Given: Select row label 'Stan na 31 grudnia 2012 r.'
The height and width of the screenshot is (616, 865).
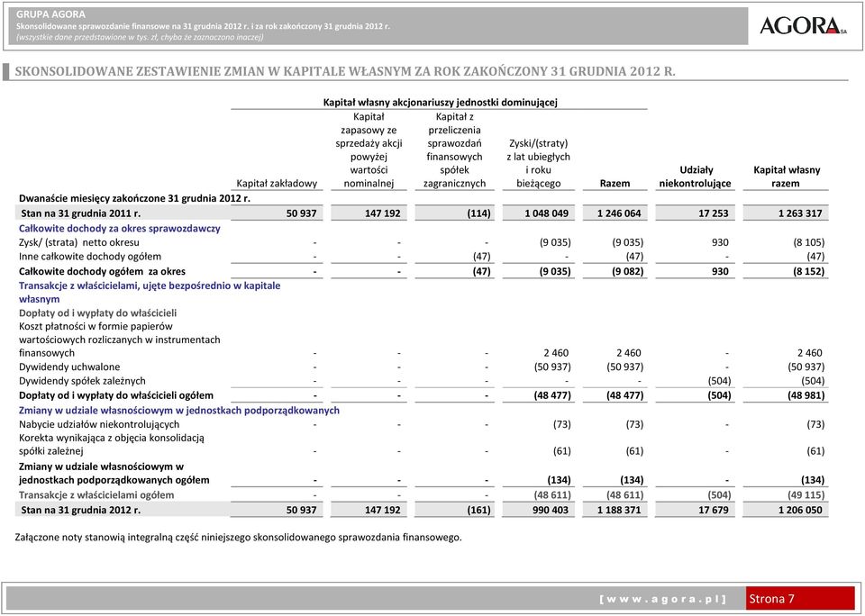Looking at the screenshot, I should click(x=80, y=510).
